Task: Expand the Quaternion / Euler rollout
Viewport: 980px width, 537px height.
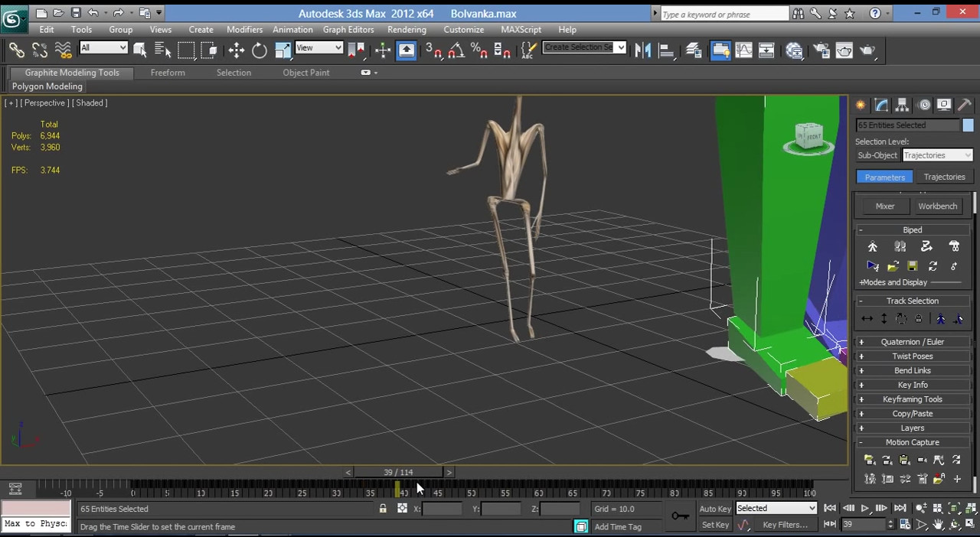Action: point(913,342)
